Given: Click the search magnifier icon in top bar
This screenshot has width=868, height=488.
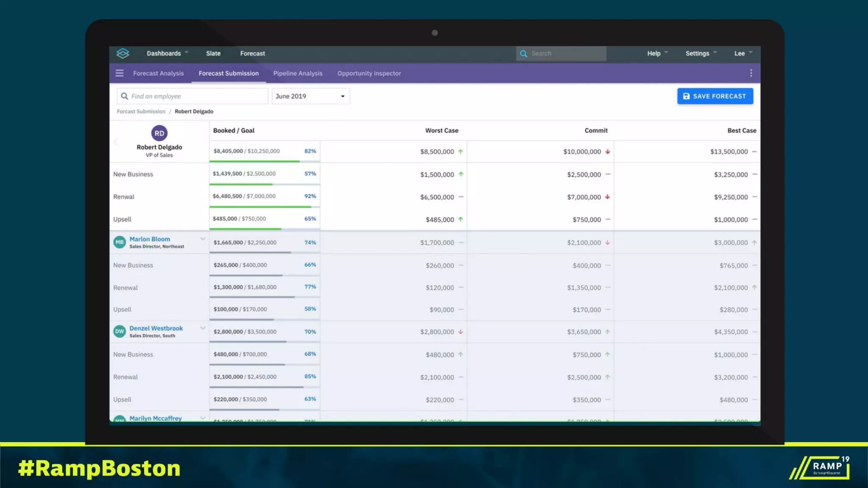Looking at the screenshot, I should click(x=523, y=54).
